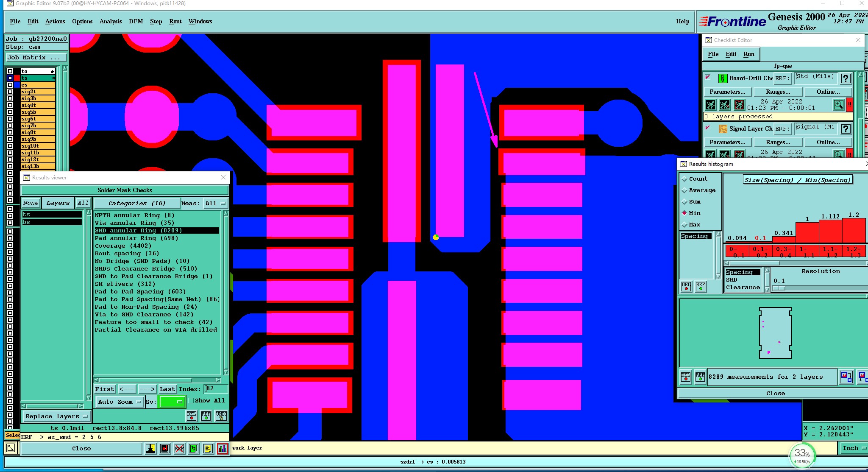Toggle display checkbox for layer 'cs'
The width and height of the screenshot is (868, 472).
click(10, 85)
